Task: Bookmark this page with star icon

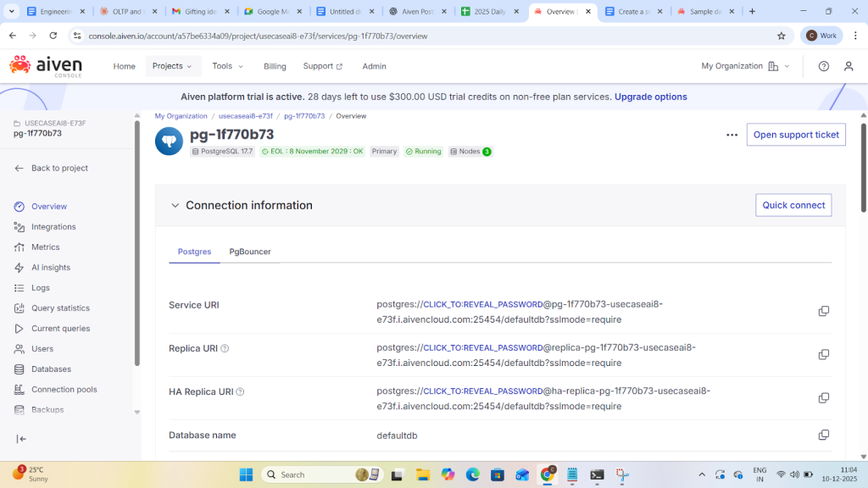Action: click(781, 36)
